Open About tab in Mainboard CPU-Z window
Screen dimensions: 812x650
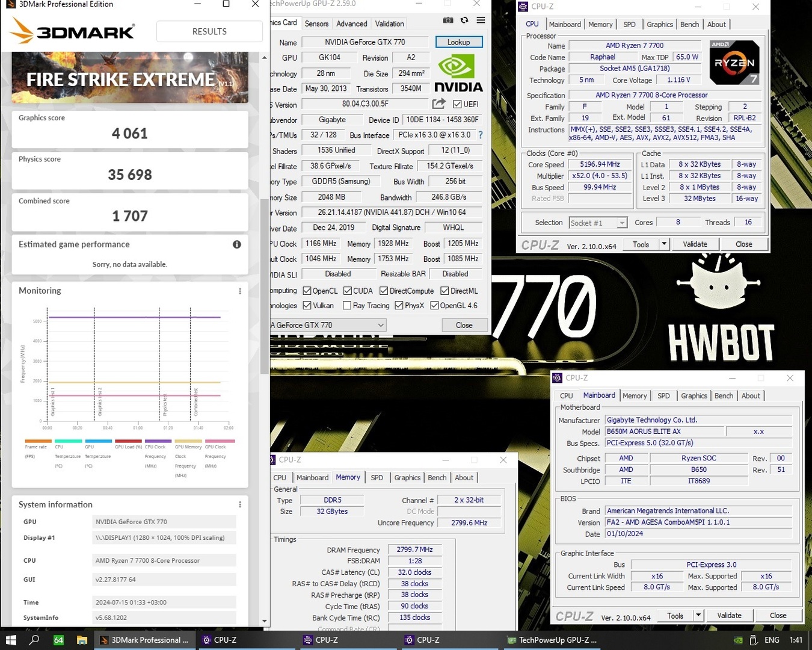coord(751,396)
